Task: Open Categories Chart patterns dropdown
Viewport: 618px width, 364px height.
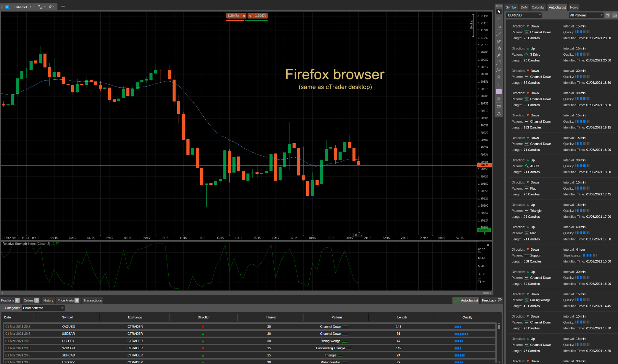Action: pyautogui.click(x=43, y=308)
